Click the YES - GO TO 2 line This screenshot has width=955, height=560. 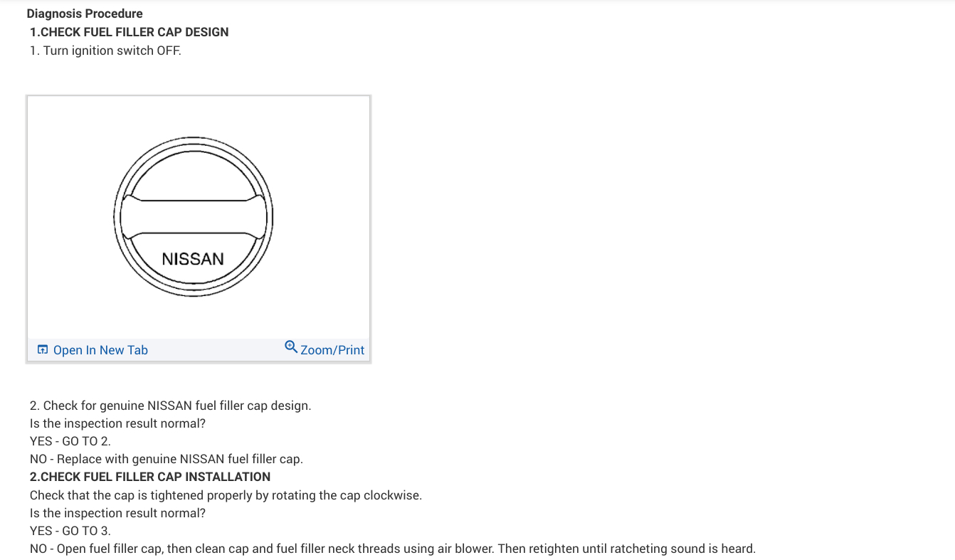[x=70, y=441]
